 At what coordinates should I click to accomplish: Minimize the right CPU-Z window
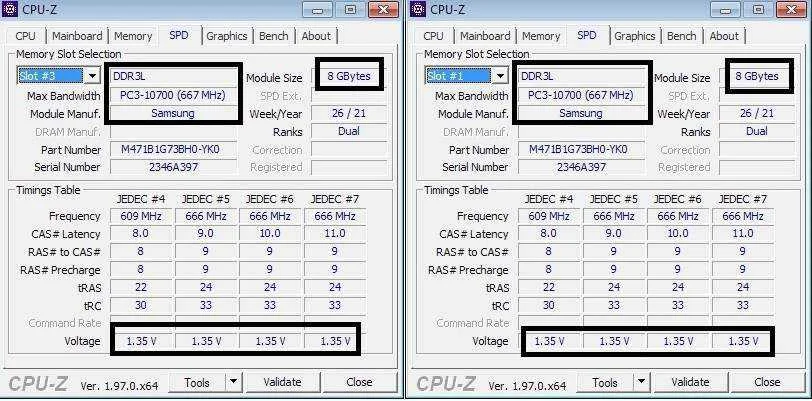click(x=726, y=10)
